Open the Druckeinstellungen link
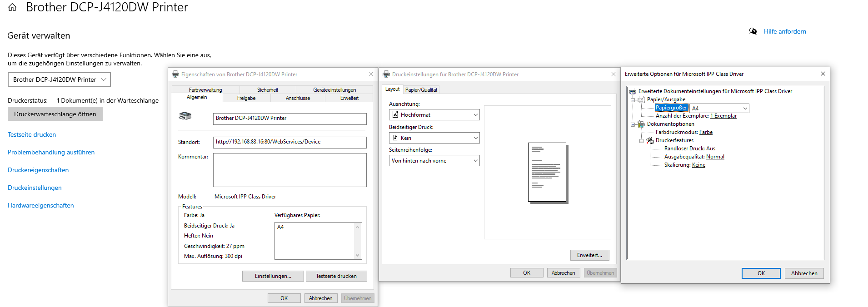 (35, 188)
